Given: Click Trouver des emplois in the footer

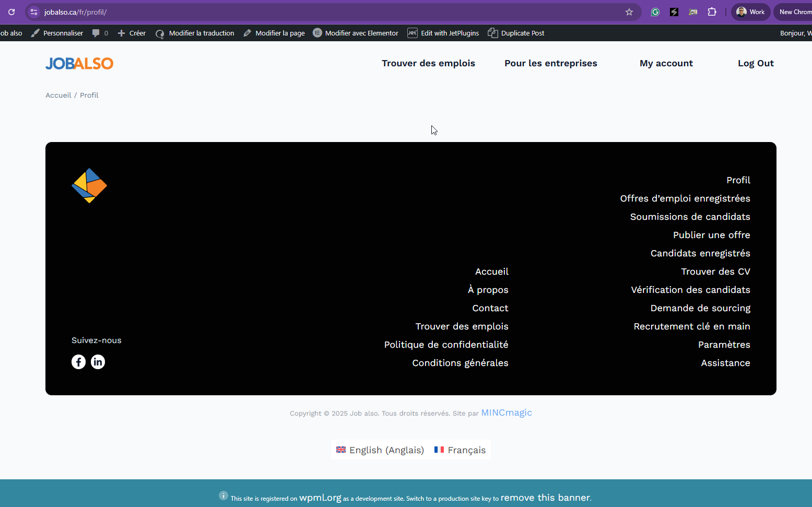Looking at the screenshot, I should 462,326.
